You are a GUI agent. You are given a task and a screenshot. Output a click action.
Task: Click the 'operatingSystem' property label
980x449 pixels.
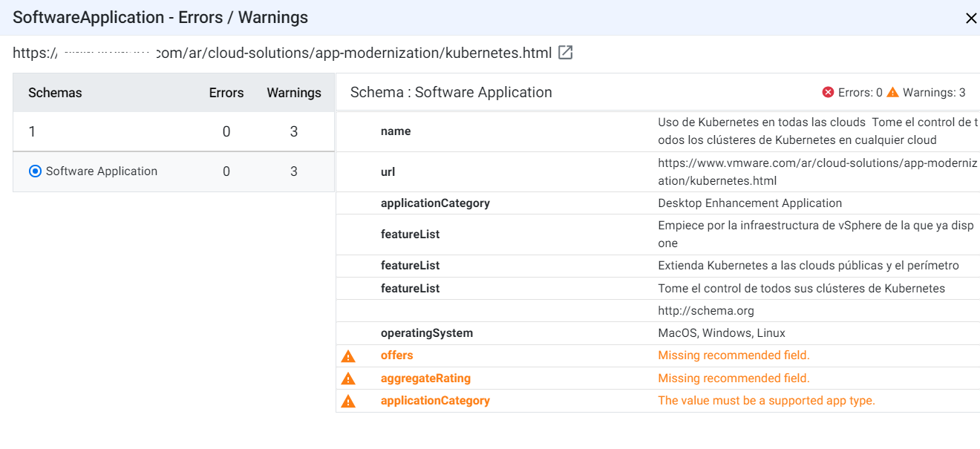point(427,333)
